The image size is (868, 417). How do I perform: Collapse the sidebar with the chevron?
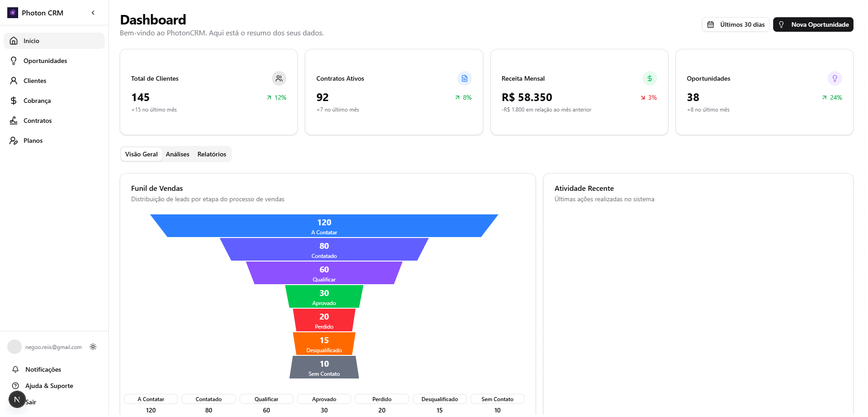click(x=93, y=13)
